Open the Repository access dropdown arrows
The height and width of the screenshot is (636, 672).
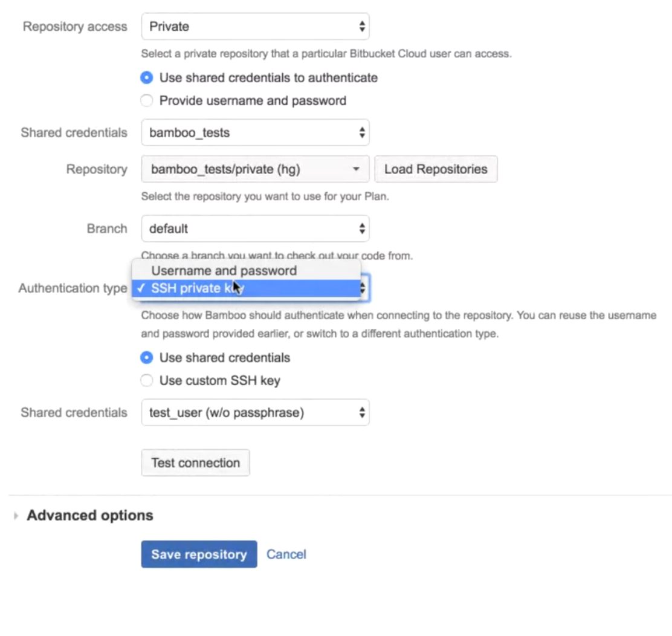(361, 26)
